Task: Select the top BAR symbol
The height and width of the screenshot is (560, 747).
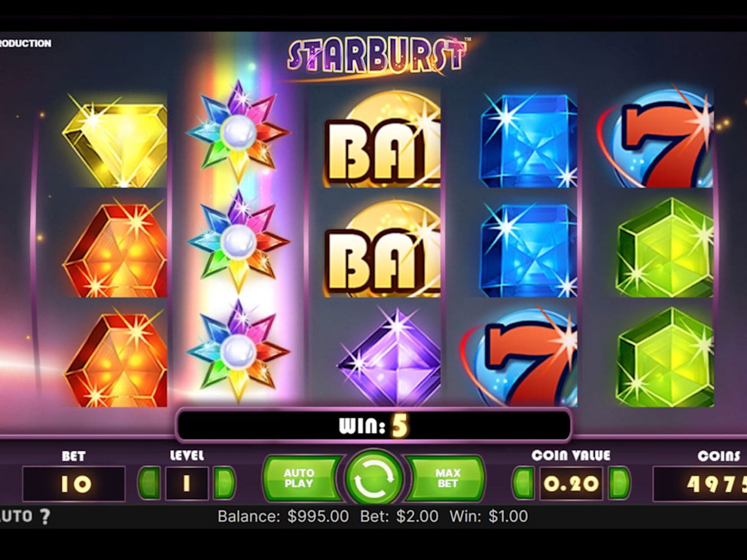Action: [x=382, y=139]
